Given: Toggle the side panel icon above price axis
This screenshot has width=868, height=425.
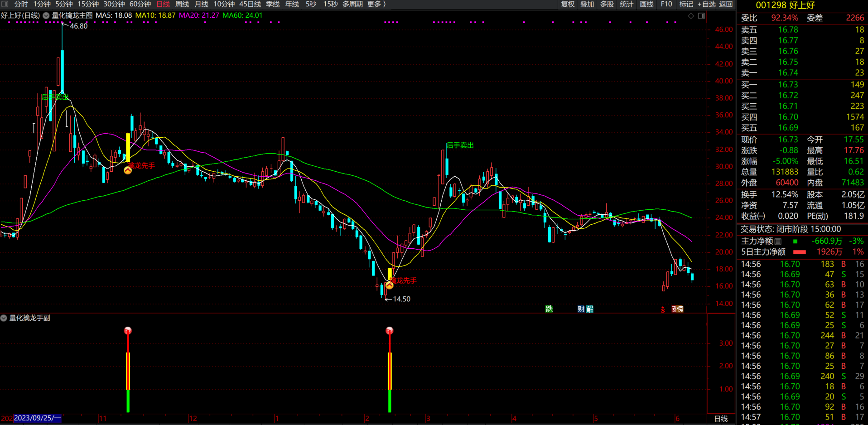Looking at the screenshot, I should pos(701,16).
